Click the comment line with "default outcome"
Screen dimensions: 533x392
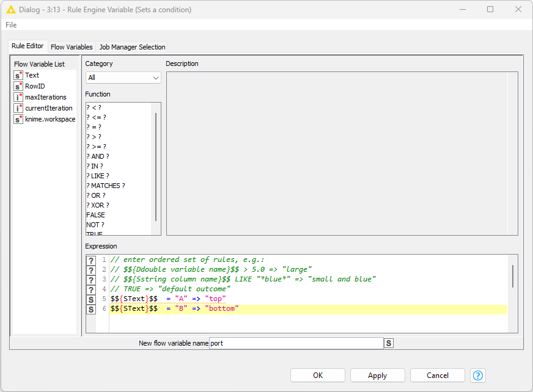pos(171,289)
